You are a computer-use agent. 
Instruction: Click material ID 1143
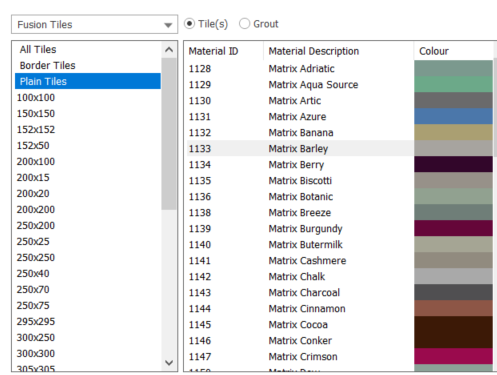pos(200,293)
